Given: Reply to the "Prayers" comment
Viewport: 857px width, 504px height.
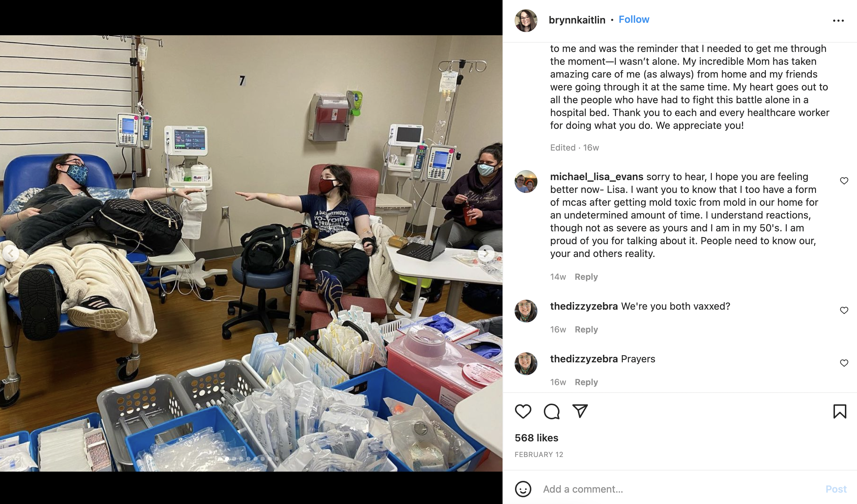Looking at the screenshot, I should point(586,382).
